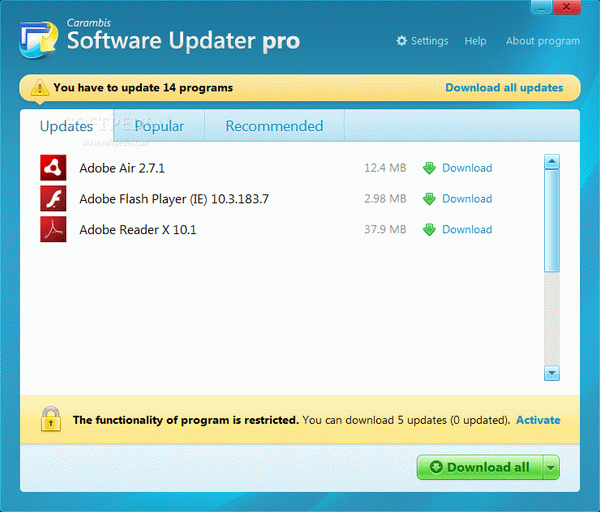
Task: Switch to the Recommended tab
Action: (x=274, y=126)
